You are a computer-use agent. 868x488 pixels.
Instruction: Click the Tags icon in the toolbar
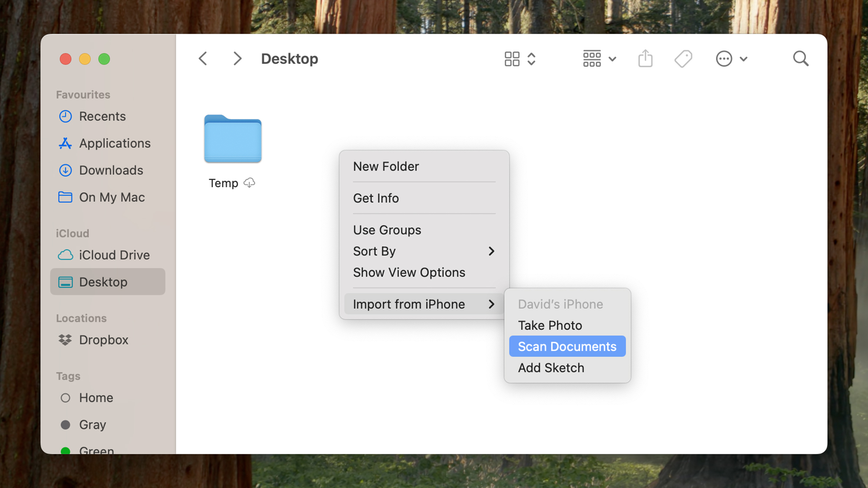[683, 59]
